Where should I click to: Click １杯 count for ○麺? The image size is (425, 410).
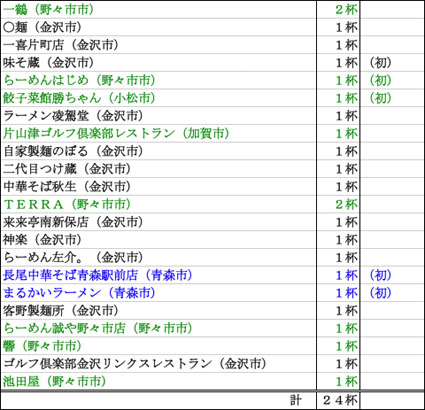coord(346,27)
